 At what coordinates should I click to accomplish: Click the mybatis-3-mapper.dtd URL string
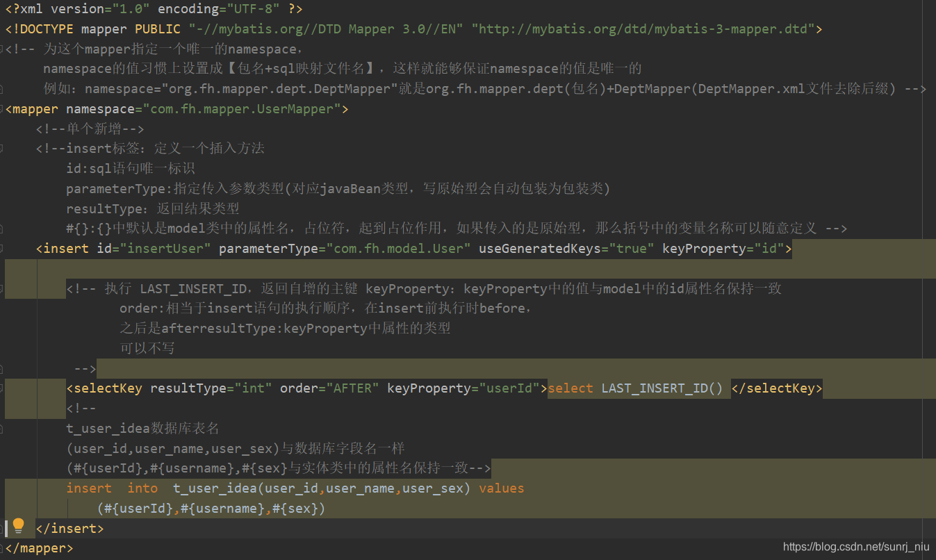coord(643,29)
